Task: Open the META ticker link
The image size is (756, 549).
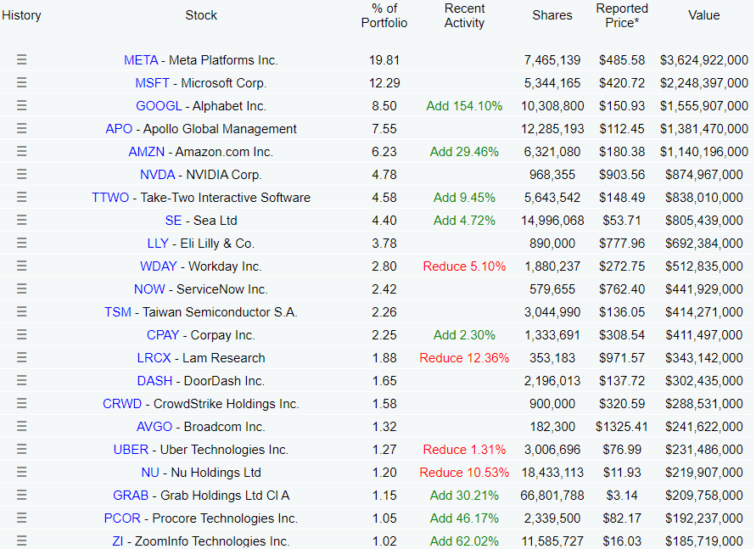Action: click(x=141, y=60)
